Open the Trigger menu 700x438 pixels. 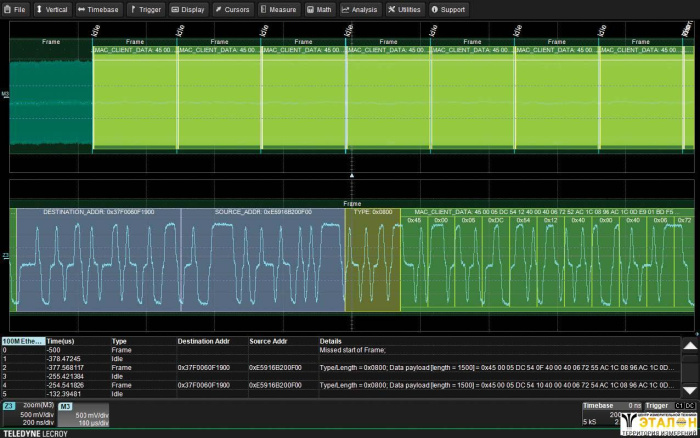(x=146, y=9)
